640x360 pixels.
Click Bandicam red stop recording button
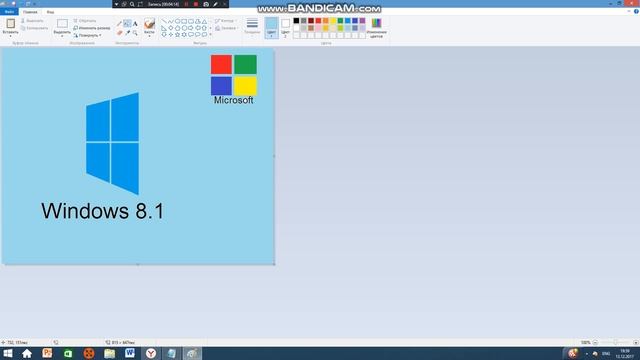[196, 4]
